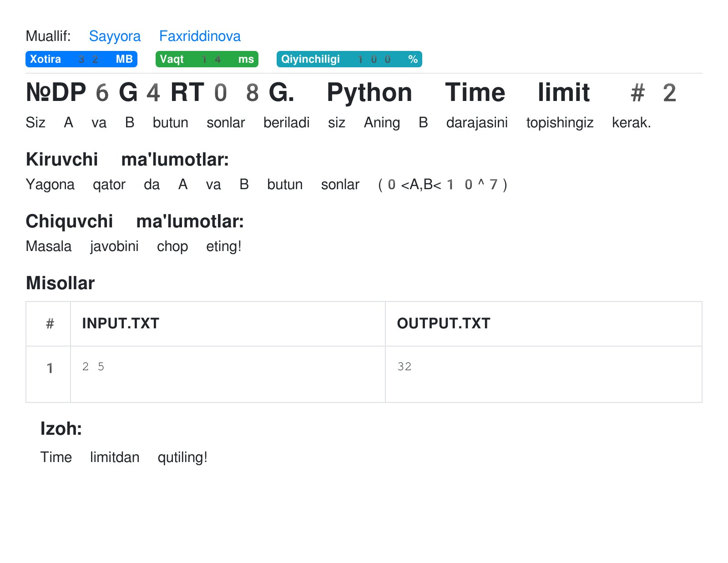This screenshot has height=563, width=728.
Task: Click the Misollar heading
Action: pyautogui.click(x=60, y=283)
